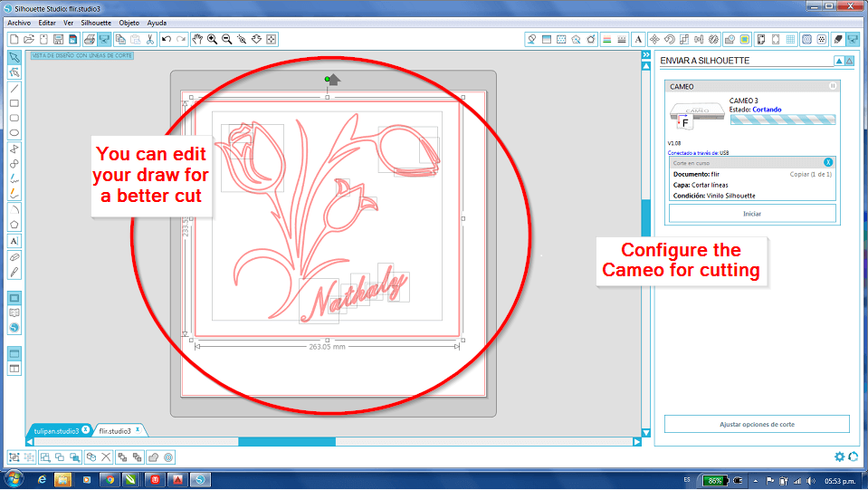Fit to window icon
Image resolution: width=868 pixels, height=490 pixels.
point(272,39)
